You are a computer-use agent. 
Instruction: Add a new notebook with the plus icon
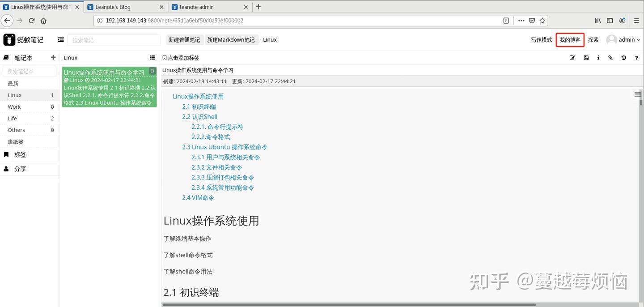pos(53,57)
